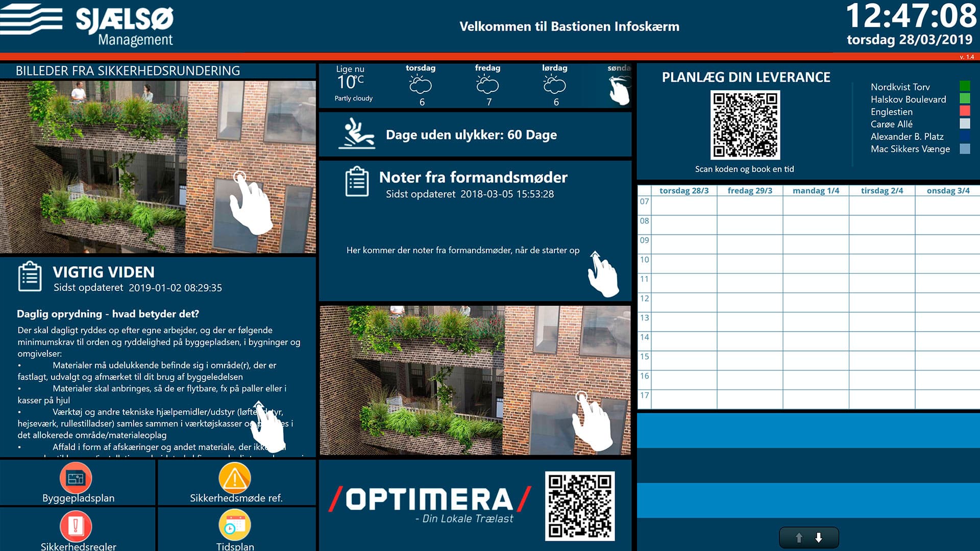The height and width of the screenshot is (551, 980).
Task: Click the Vigtig Viden clipboard icon
Action: [30, 276]
